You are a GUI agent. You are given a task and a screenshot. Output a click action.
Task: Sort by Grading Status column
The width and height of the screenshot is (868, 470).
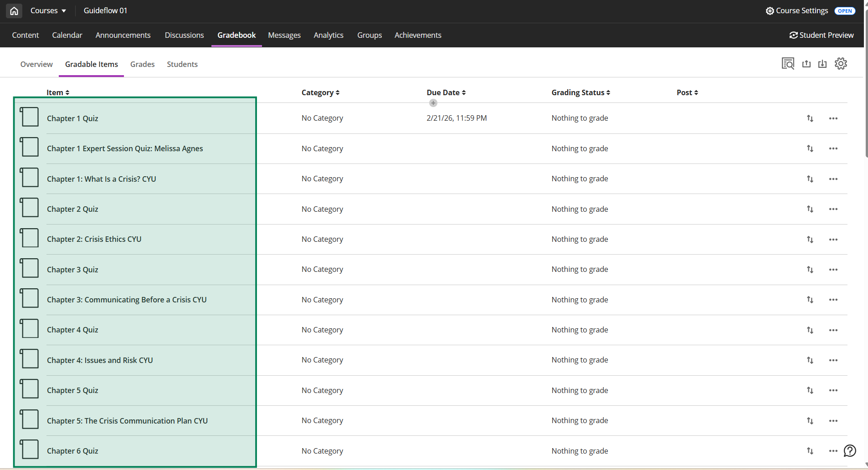(580, 92)
